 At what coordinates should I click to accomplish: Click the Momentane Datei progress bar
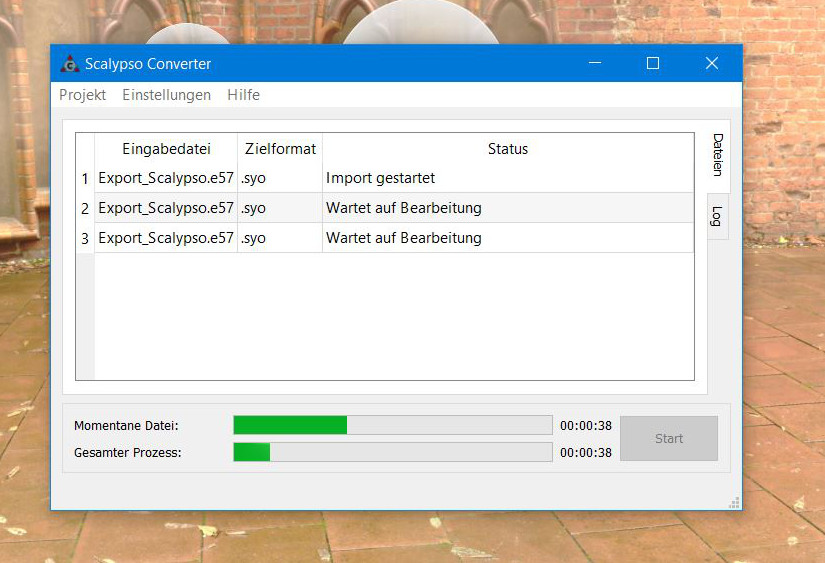pos(393,425)
